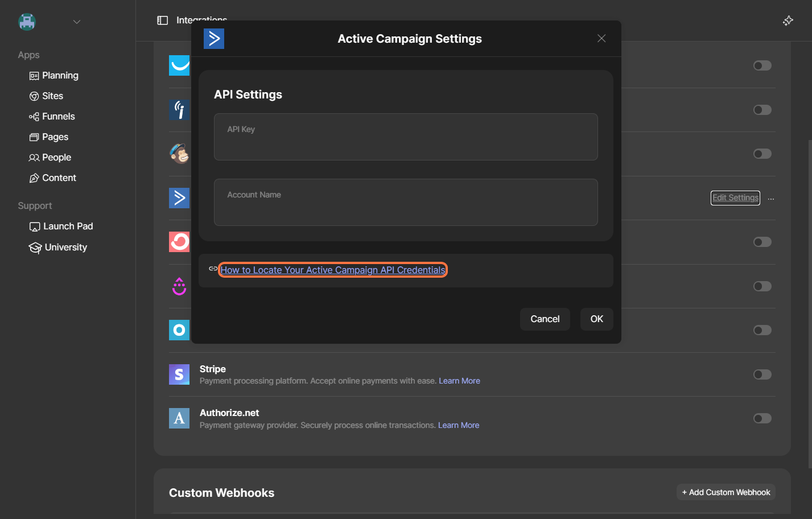Click the GetResponse smile logo icon

(179, 65)
